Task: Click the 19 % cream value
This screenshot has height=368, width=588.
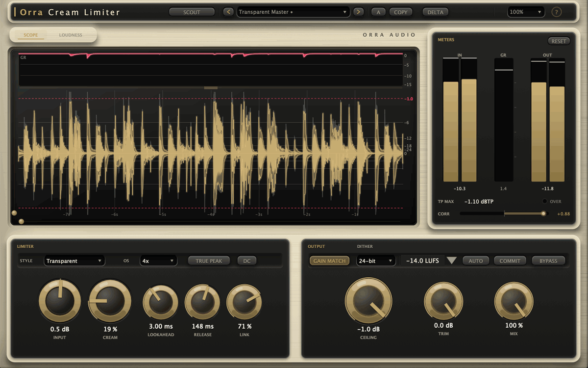Action: click(110, 329)
